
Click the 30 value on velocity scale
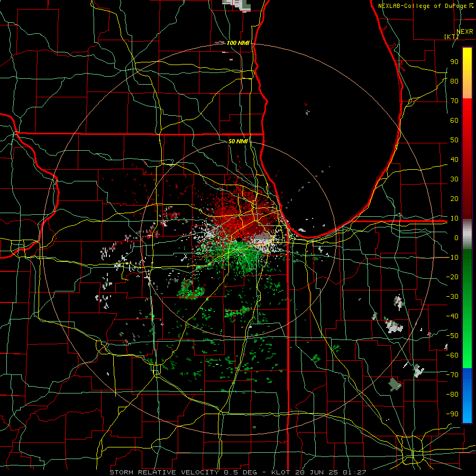tap(454, 179)
